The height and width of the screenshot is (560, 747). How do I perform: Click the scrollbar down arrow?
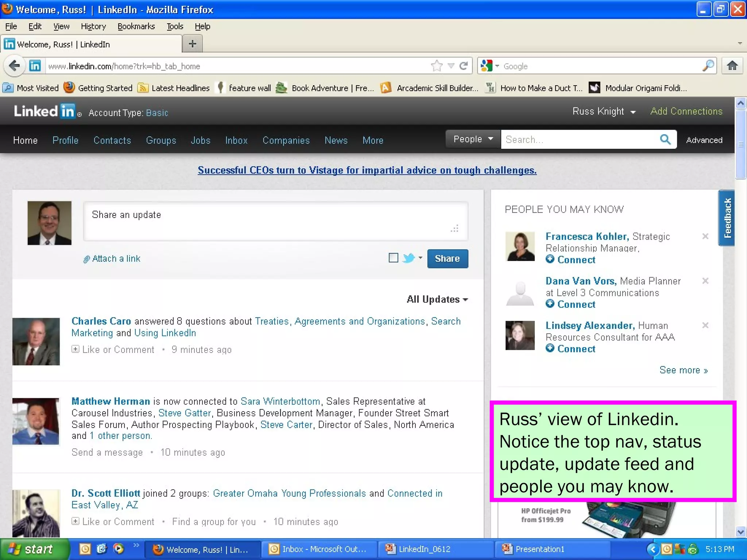click(740, 532)
